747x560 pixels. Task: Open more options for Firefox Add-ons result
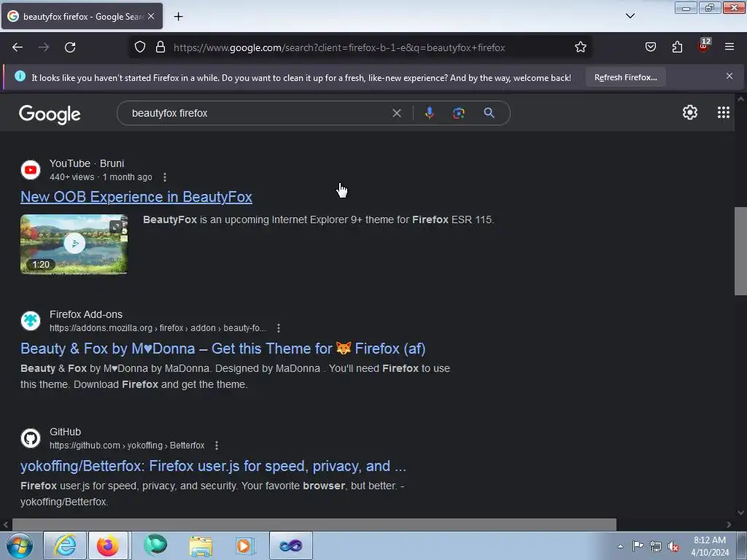(x=279, y=328)
